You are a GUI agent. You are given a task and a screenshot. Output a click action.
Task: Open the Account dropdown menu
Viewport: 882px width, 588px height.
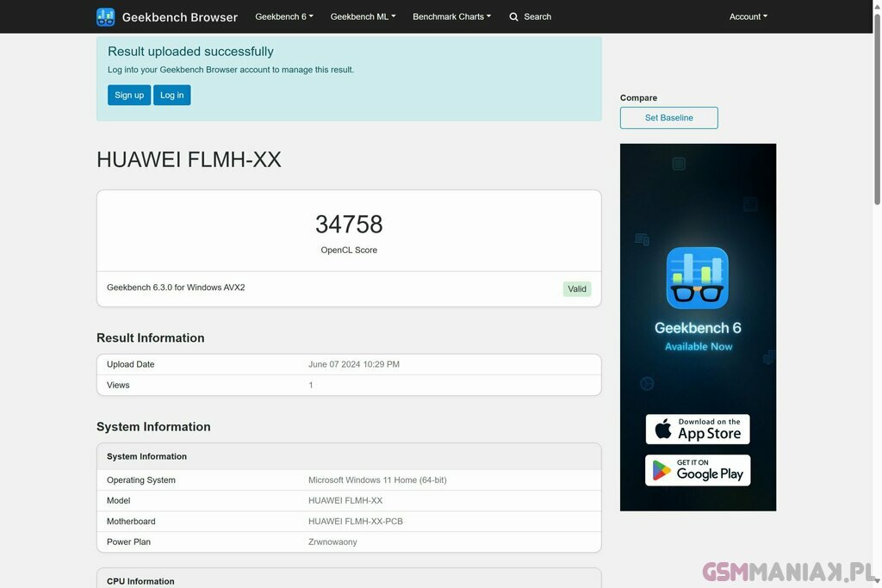pos(748,17)
